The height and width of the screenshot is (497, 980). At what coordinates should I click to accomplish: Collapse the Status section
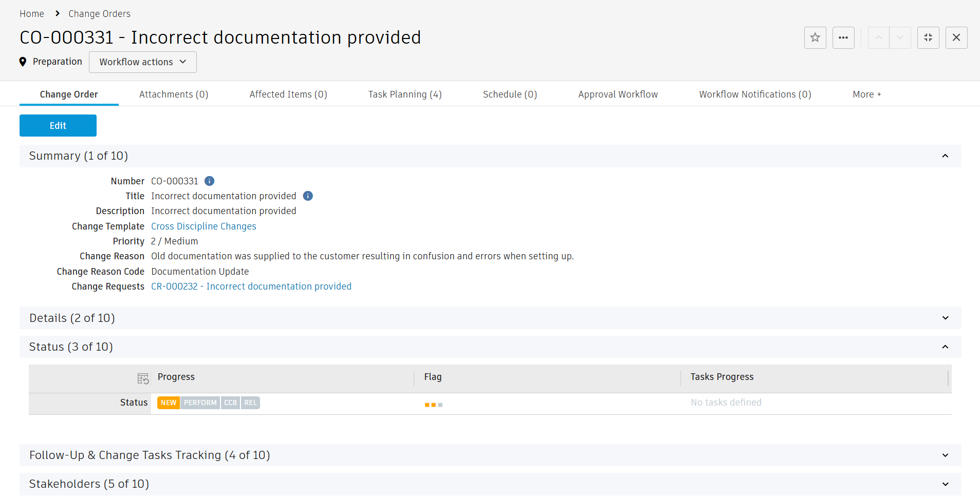pyautogui.click(x=945, y=347)
